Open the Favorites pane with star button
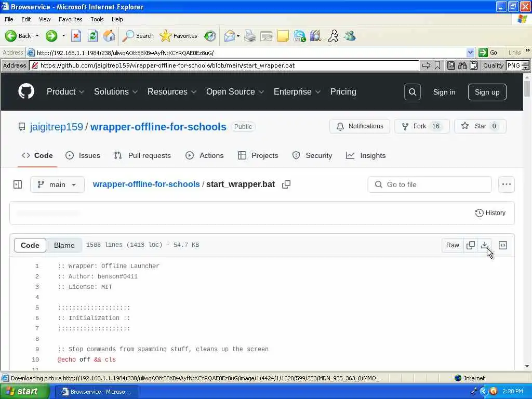This screenshot has width=532, height=399. [x=179, y=36]
